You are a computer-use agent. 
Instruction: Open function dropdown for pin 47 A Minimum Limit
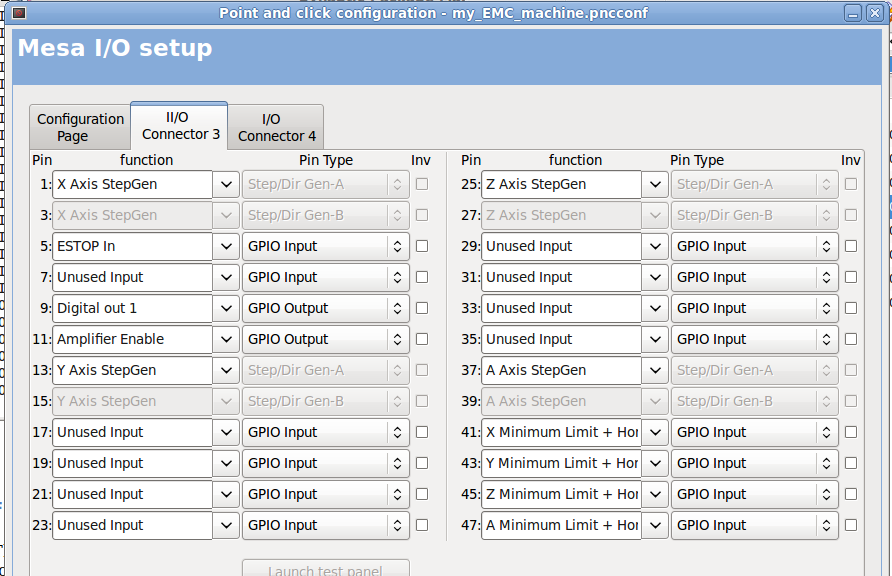[655, 525]
